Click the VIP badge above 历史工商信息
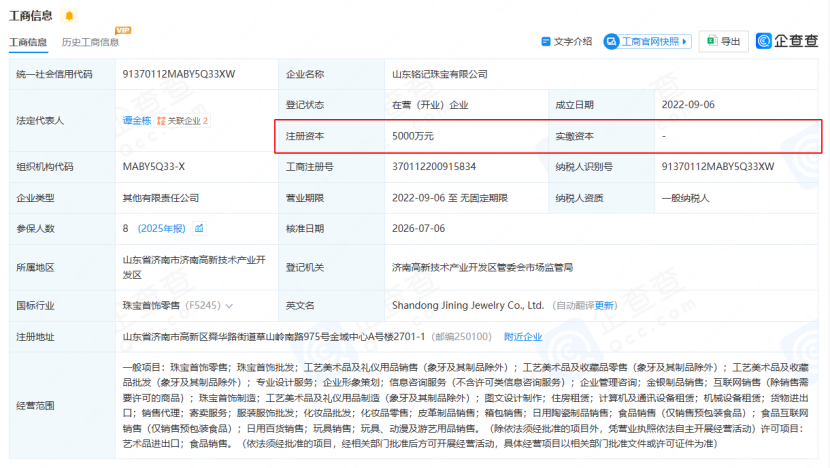The height and width of the screenshot is (468, 830). 123,30
